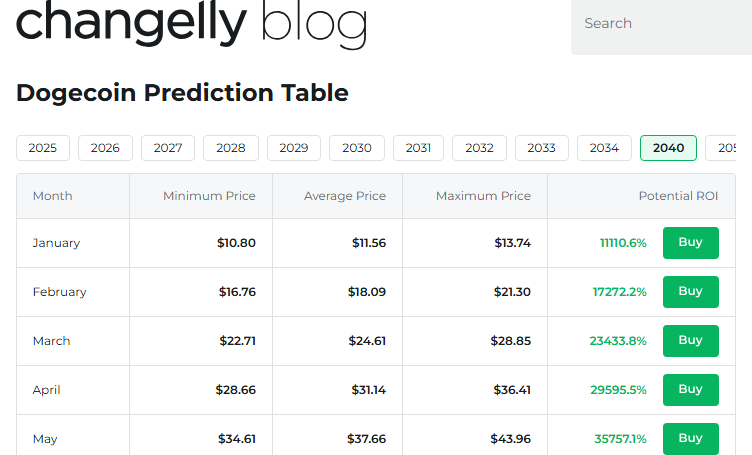Open the 2027 prediction tab
752x455 pixels.
168,148
